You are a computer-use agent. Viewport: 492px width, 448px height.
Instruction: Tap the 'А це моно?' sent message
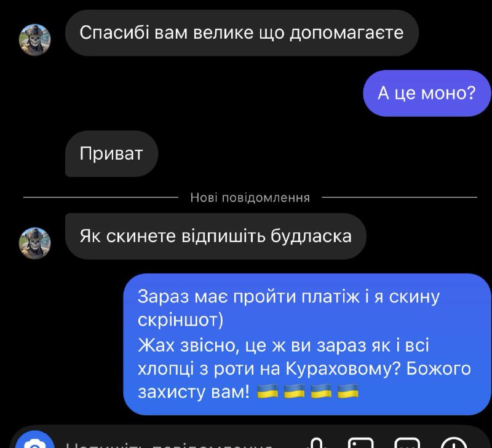pyautogui.click(x=427, y=93)
